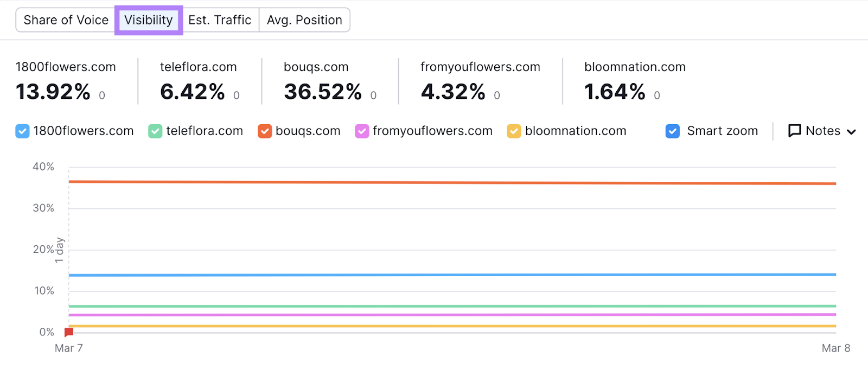Select the Visibility tab
Viewport: 868px width, 369px height.
pos(149,20)
